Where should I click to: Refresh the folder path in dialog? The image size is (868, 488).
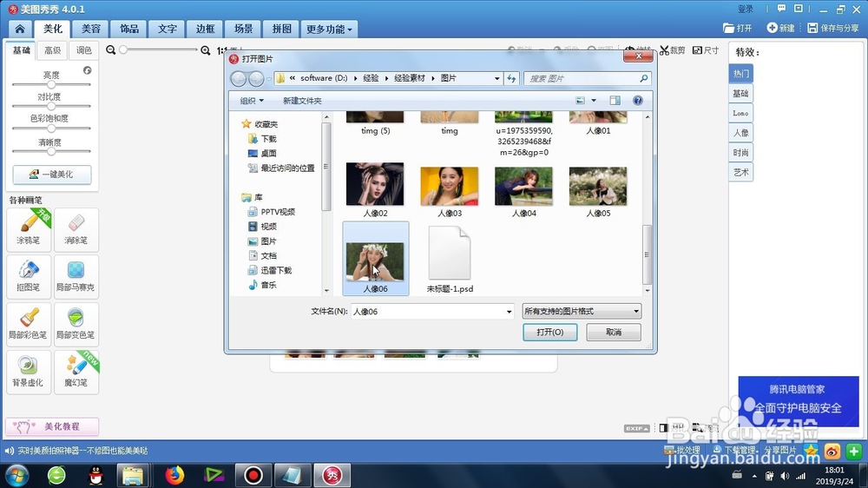click(x=511, y=79)
